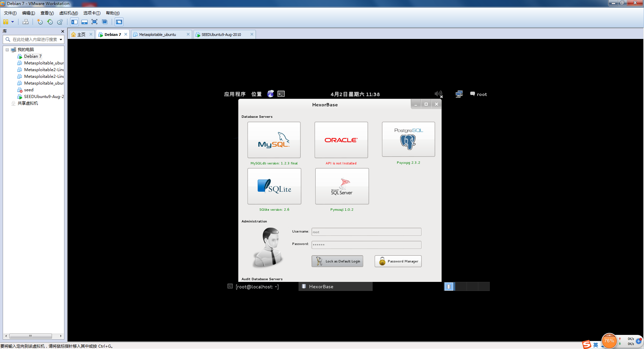The height and width of the screenshot is (349, 644).
Task: Switch to the second workspace
Action: coord(461,287)
